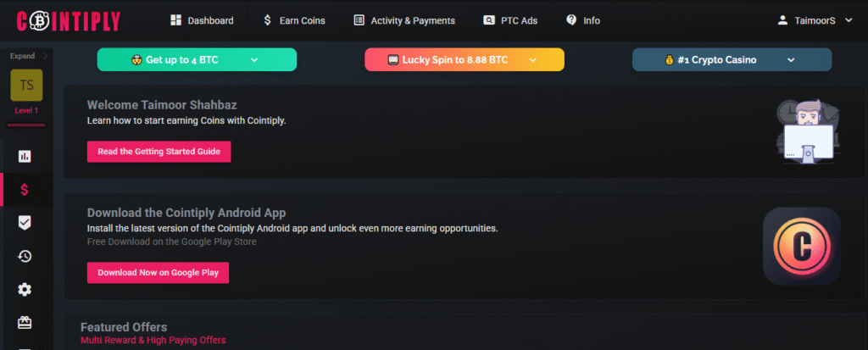Go to Activity & Payments
868x350 pixels.
pyautogui.click(x=404, y=20)
